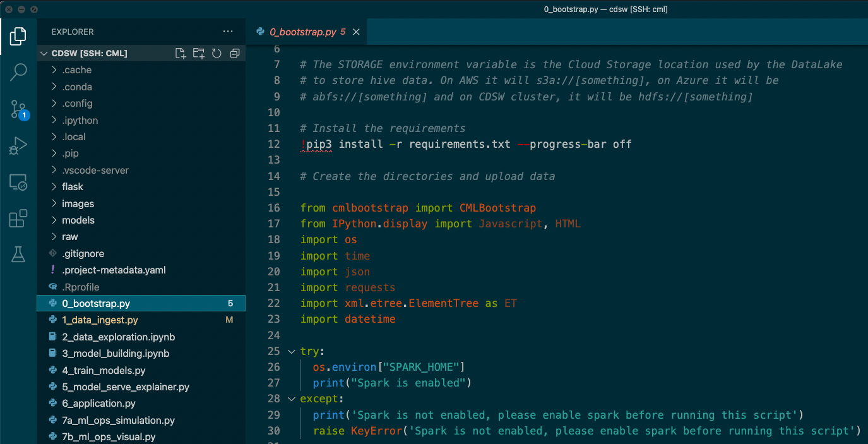Image resolution: width=868 pixels, height=444 pixels.
Task: Click the Collapse Folders icon in Explorer
Action: pos(234,54)
